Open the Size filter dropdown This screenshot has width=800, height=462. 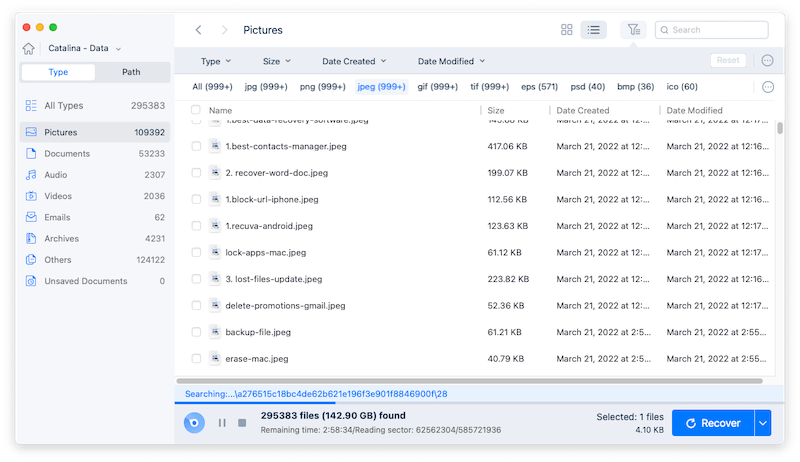pyautogui.click(x=277, y=61)
